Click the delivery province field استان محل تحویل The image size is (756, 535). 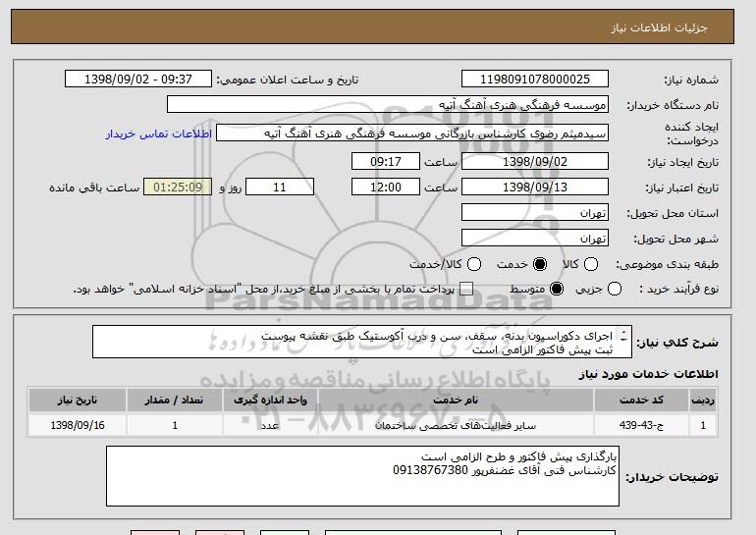point(535,213)
